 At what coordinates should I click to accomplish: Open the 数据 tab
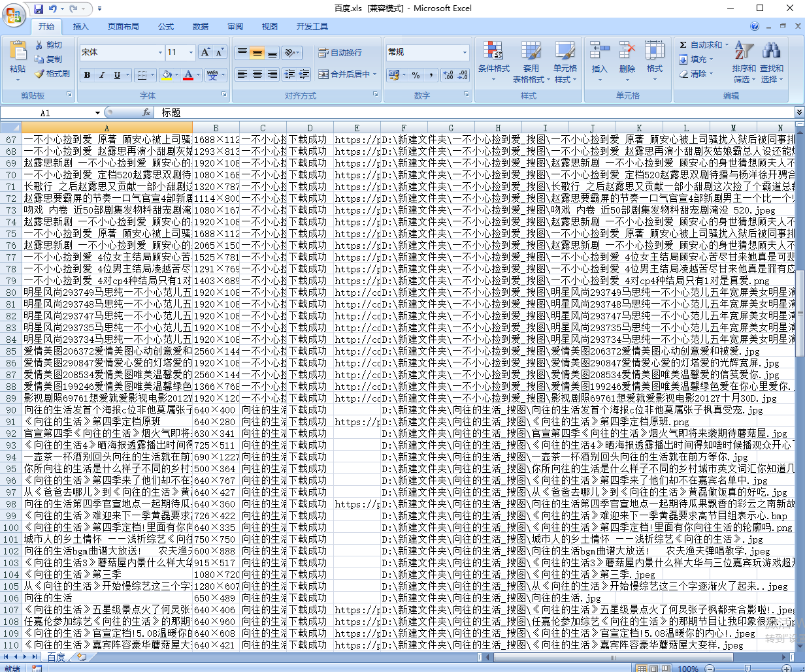point(201,27)
